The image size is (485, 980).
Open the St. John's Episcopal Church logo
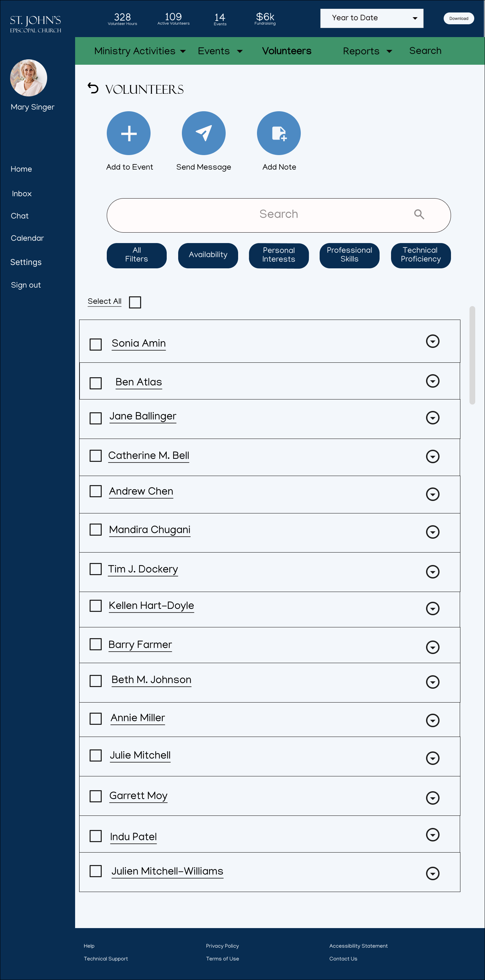35,24
